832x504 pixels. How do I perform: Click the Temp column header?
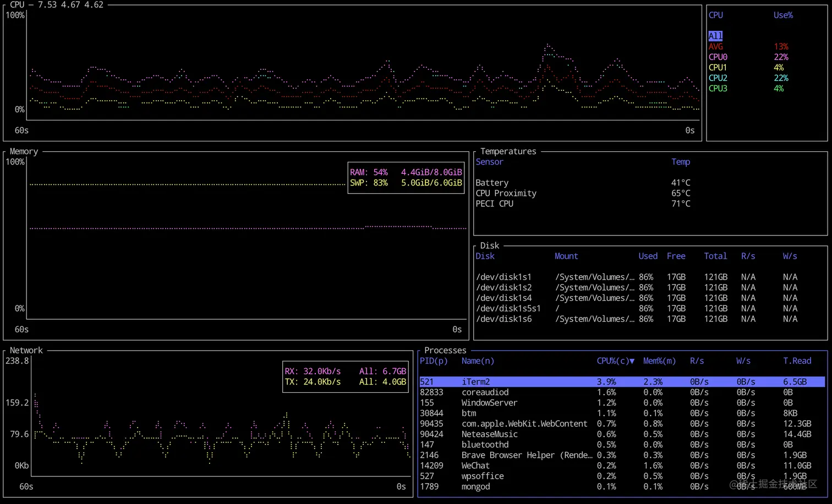coord(681,162)
